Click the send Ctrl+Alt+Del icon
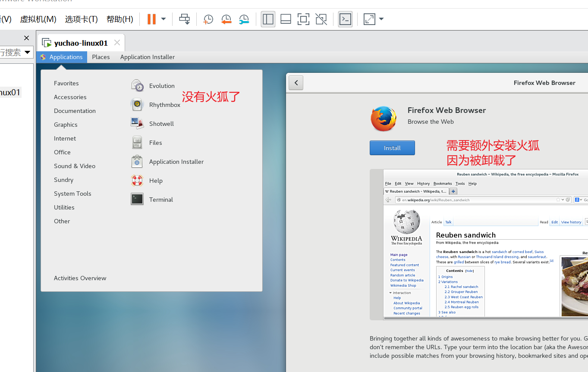The height and width of the screenshot is (372, 588). (x=184, y=19)
